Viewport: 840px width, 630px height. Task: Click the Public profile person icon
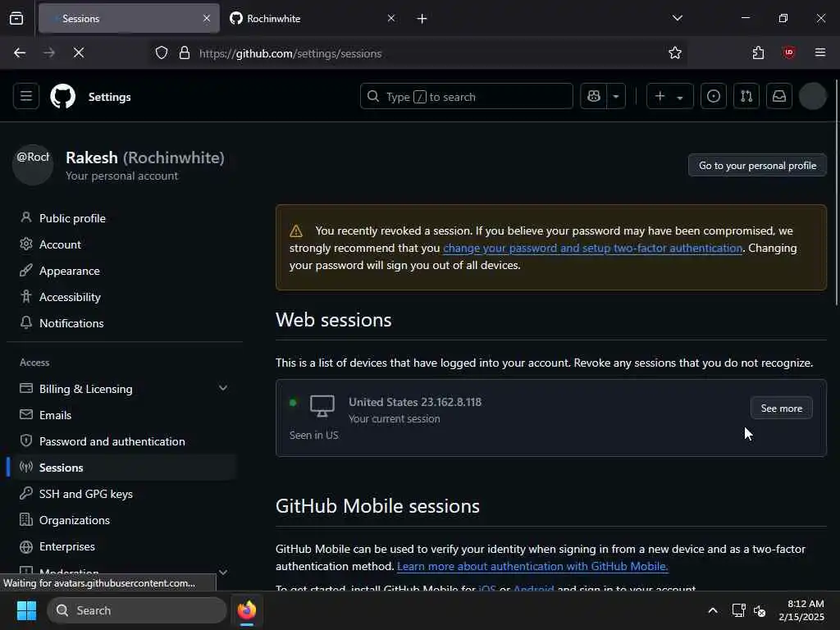(x=25, y=217)
